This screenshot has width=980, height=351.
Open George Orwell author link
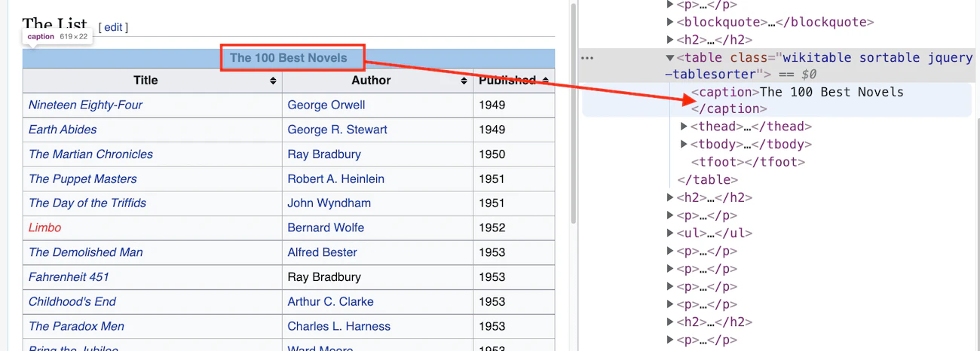click(x=326, y=105)
